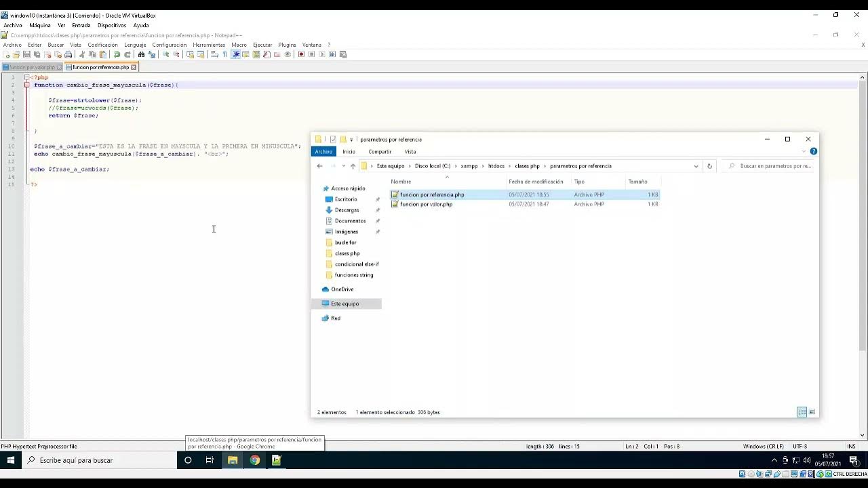The width and height of the screenshot is (868, 488).
Task: Open the Lenguaje menu in Notepad++
Action: 135,45
